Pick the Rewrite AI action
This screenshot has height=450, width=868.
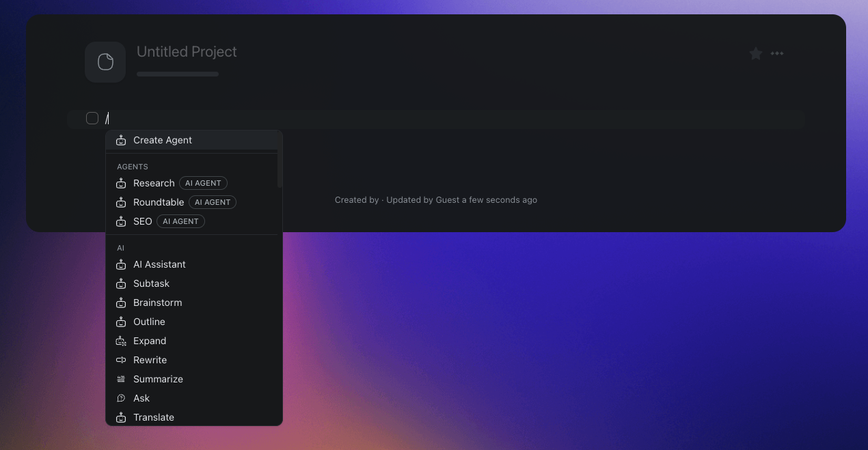[x=150, y=360]
